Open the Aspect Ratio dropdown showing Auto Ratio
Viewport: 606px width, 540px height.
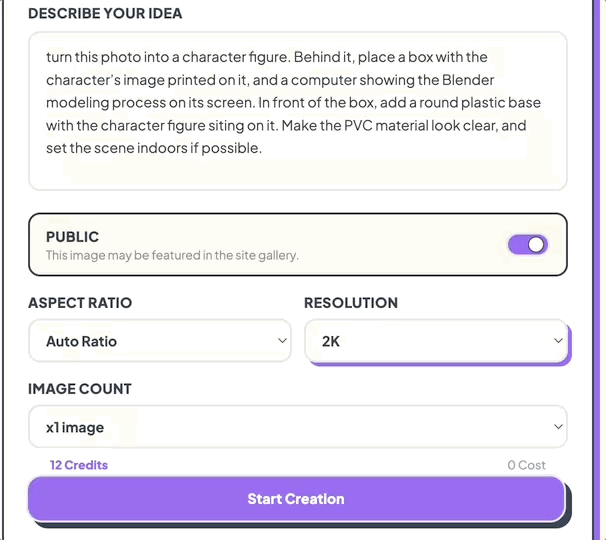(159, 341)
